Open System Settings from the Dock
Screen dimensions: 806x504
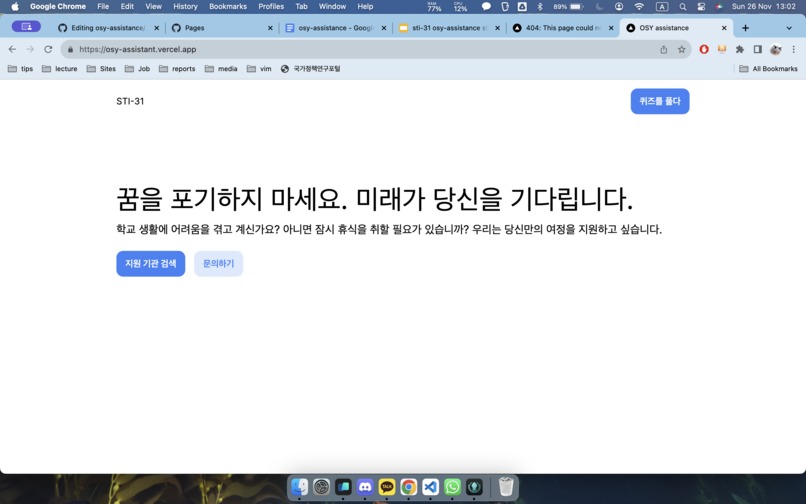click(321, 486)
